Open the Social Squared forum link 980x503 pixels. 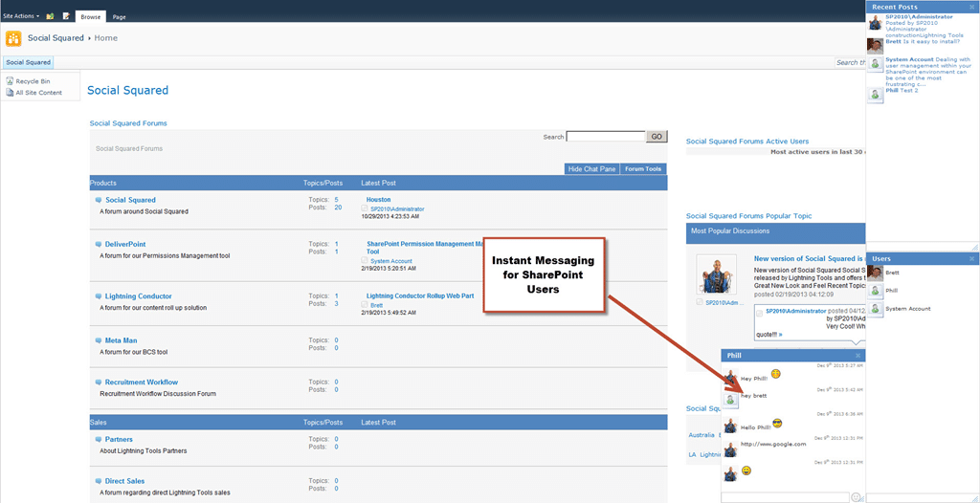click(130, 200)
